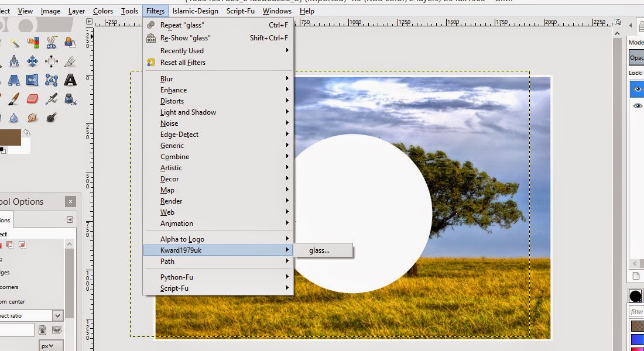644x351 pixels.
Task: Open image menu button at ruler corner
Action: click(x=89, y=22)
